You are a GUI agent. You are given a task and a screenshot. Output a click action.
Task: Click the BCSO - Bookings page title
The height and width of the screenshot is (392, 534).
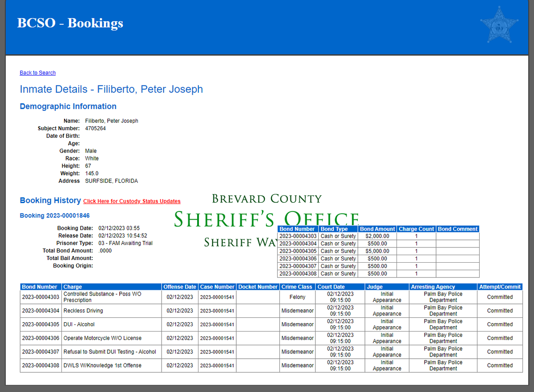70,23
